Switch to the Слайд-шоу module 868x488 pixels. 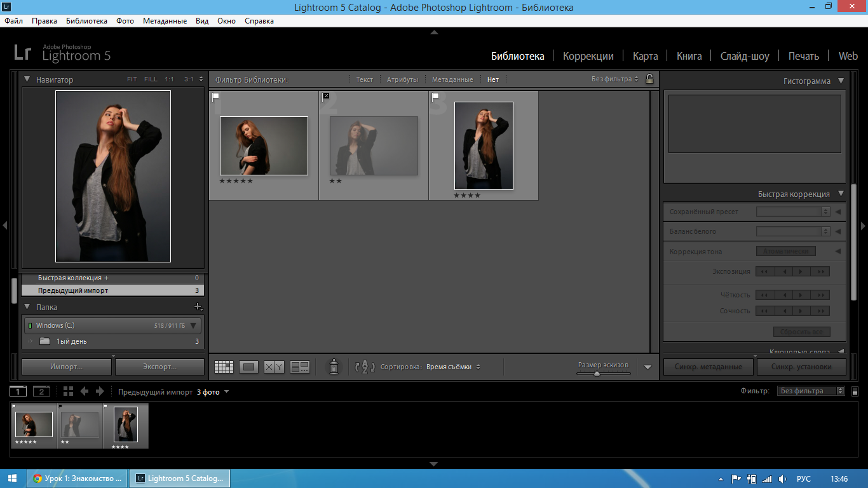[x=745, y=56]
